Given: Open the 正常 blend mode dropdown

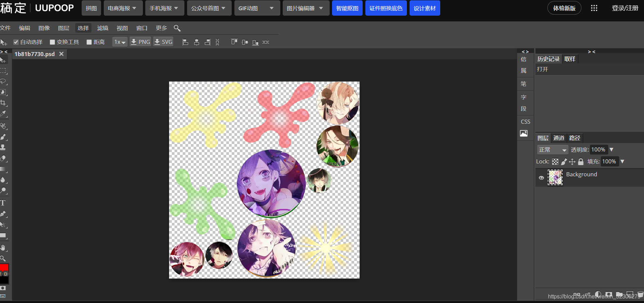Looking at the screenshot, I should [552, 150].
